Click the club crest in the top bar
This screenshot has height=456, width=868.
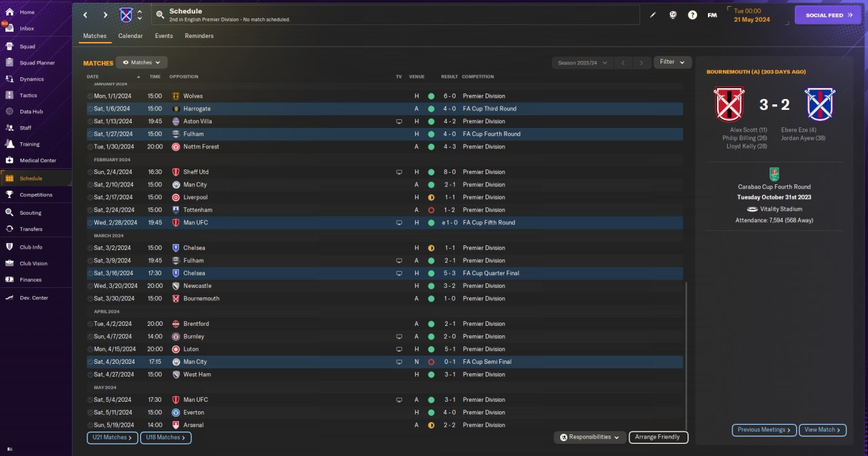point(126,15)
